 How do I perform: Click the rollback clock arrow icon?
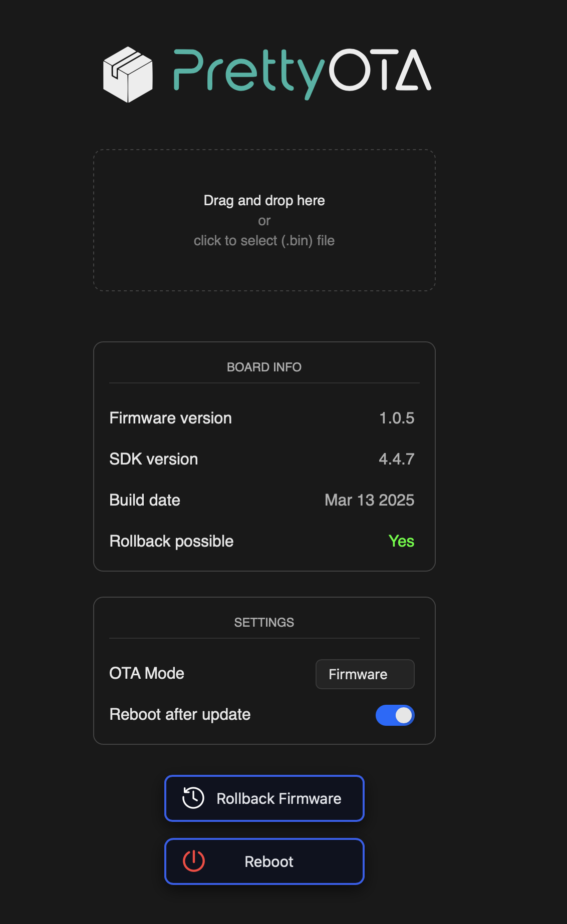coord(193,798)
